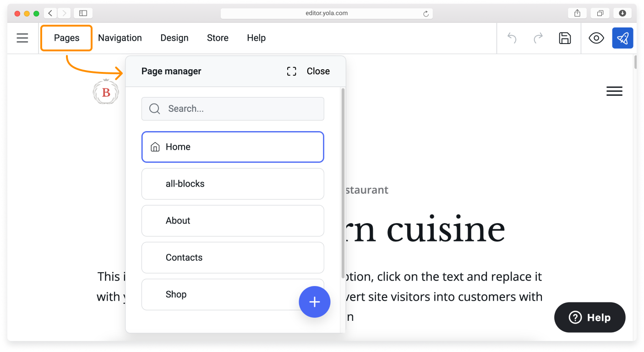Open the Pages menu
The image size is (644, 352).
66,38
